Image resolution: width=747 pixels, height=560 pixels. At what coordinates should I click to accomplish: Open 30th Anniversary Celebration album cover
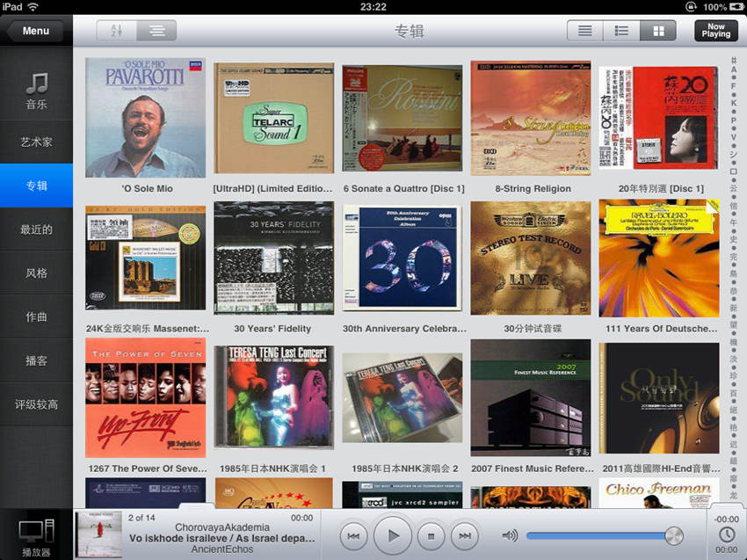(403, 258)
